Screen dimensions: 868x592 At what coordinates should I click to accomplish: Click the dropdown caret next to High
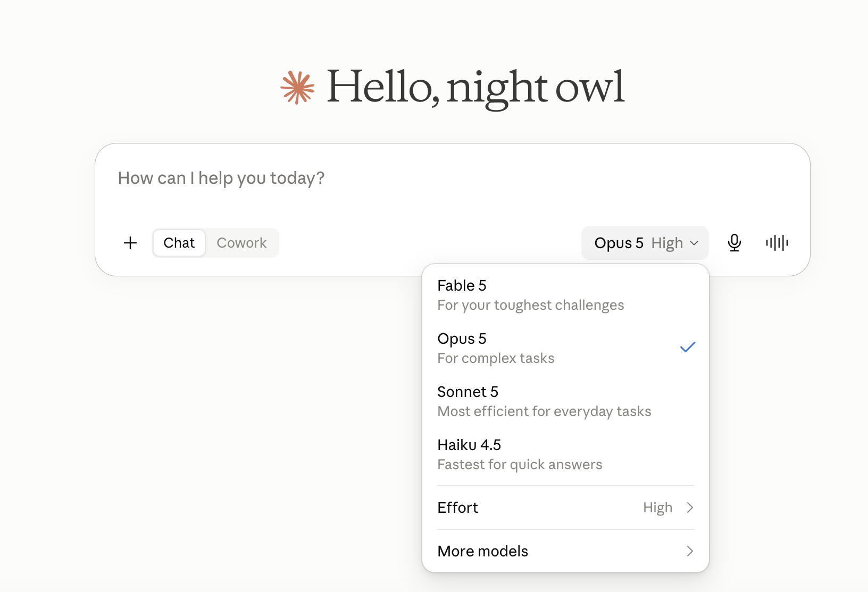[x=694, y=243]
